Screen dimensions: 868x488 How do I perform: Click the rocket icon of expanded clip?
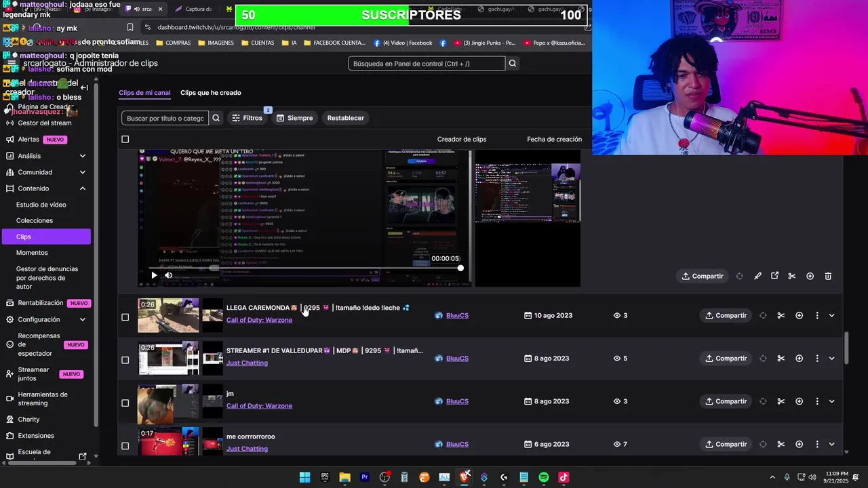pyautogui.click(x=757, y=276)
